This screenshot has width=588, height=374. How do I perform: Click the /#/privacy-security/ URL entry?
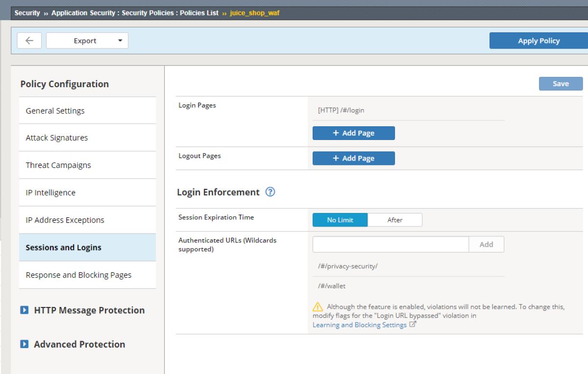coord(347,266)
